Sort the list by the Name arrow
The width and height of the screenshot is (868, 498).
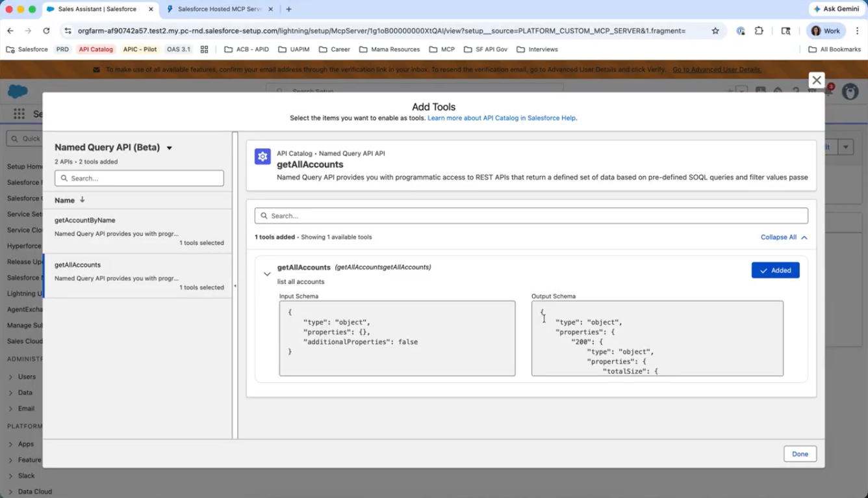click(83, 200)
